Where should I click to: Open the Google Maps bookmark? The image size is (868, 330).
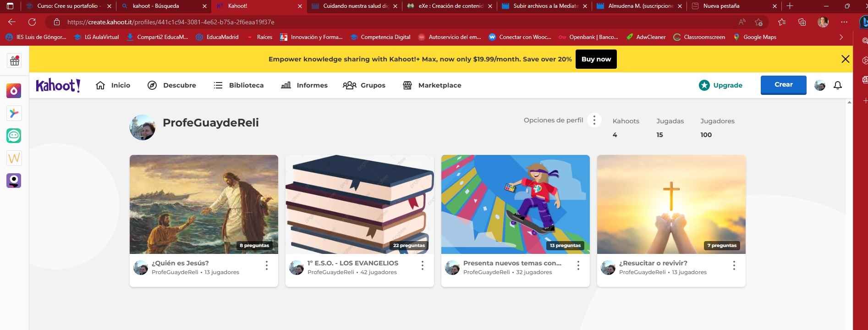click(754, 37)
